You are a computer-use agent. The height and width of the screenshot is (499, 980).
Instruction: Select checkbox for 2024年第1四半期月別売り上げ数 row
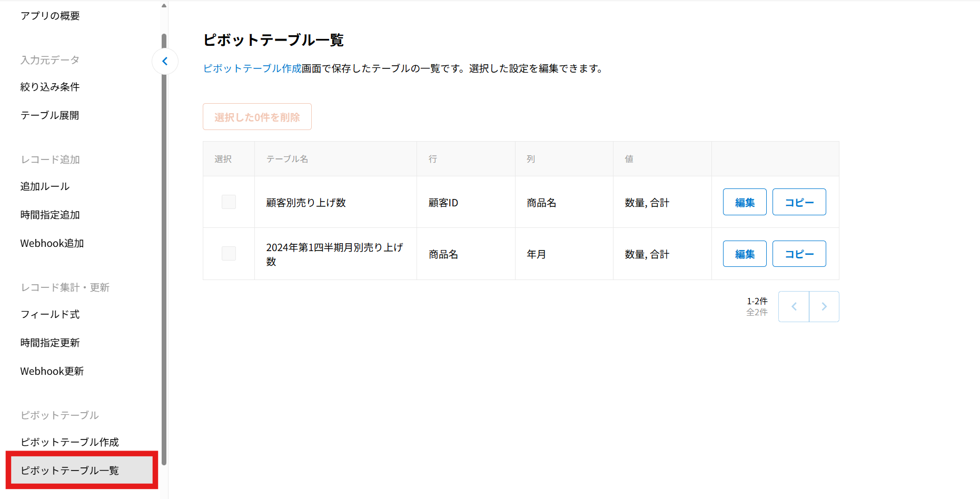click(229, 254)
